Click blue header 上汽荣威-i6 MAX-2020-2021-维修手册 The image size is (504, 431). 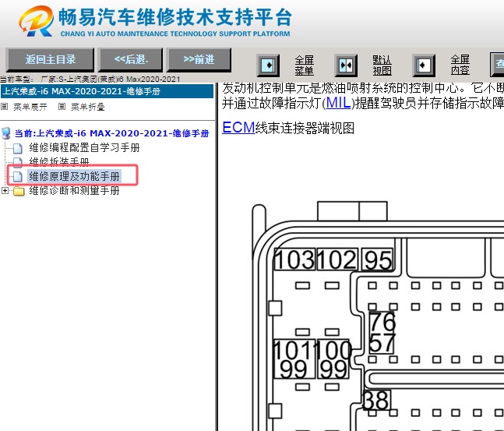(107, 91)
